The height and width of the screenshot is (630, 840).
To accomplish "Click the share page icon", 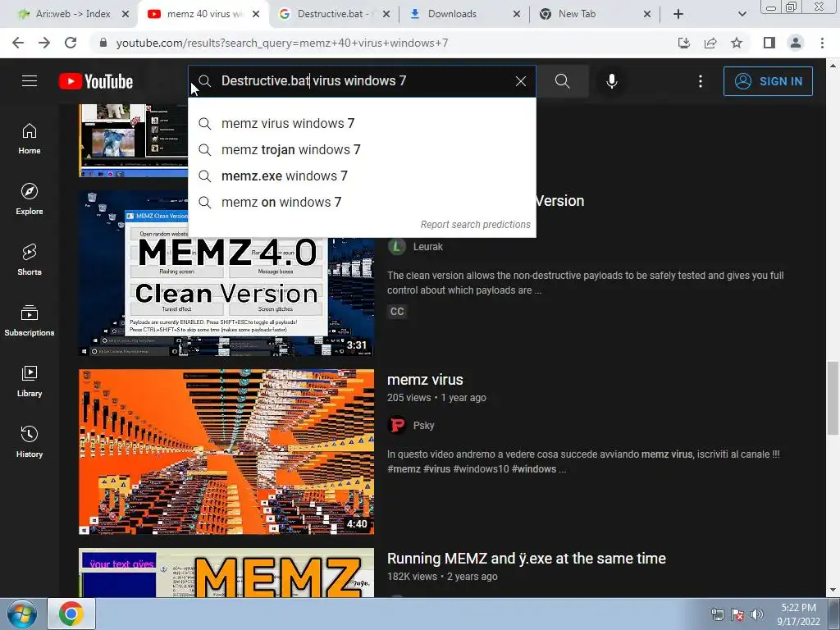I will (710, 43).
